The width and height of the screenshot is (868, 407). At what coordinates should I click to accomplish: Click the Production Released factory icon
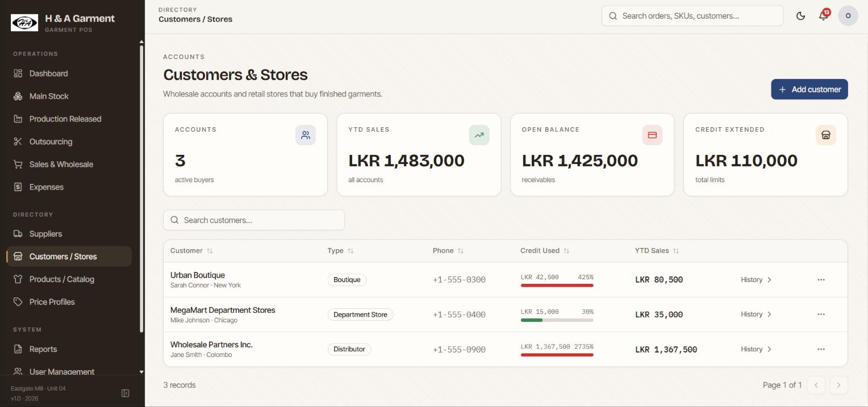(18, 119)
